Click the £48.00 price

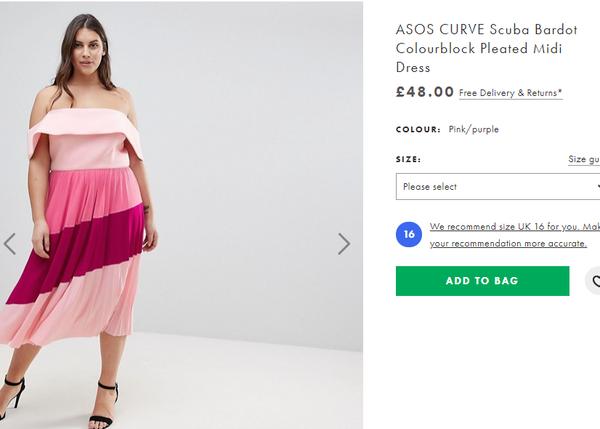(x=425, y=92)
